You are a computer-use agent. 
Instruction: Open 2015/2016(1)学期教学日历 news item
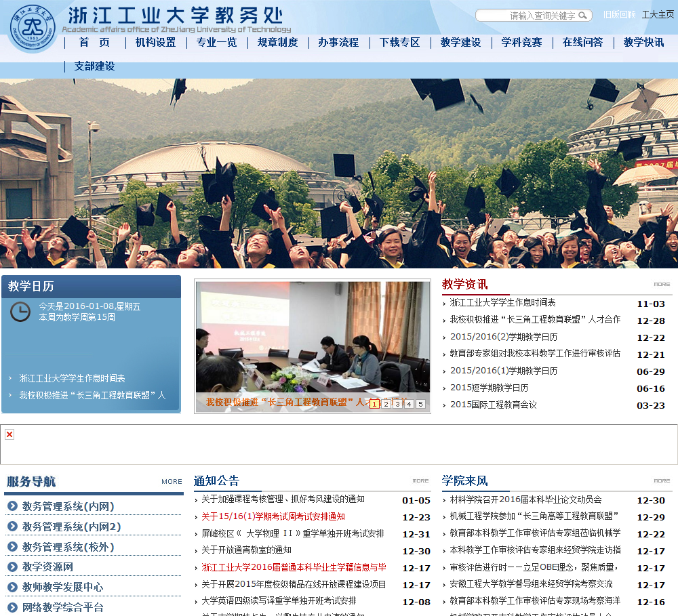(x=504, y=371)
